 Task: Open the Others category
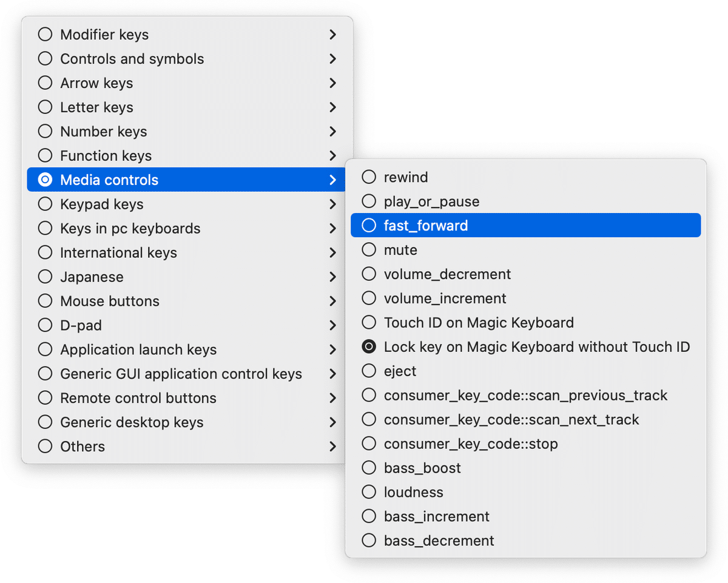pyautogui.click(x=332, y=447)
